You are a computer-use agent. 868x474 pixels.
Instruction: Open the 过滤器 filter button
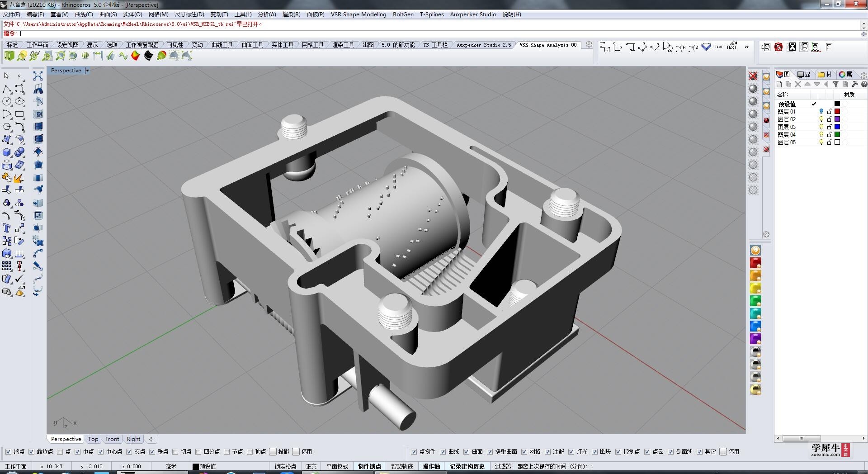503,466
